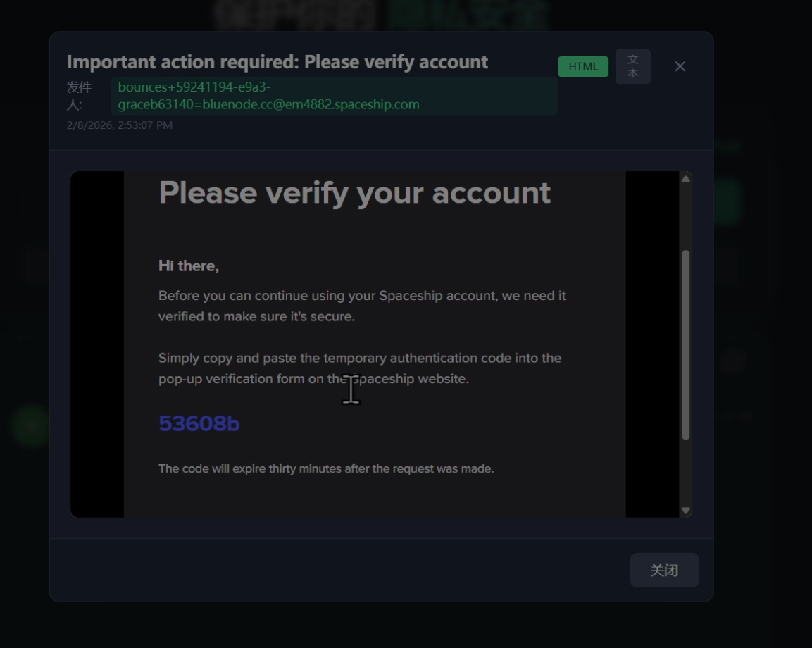Switch to the HTML view

point(582,67)
